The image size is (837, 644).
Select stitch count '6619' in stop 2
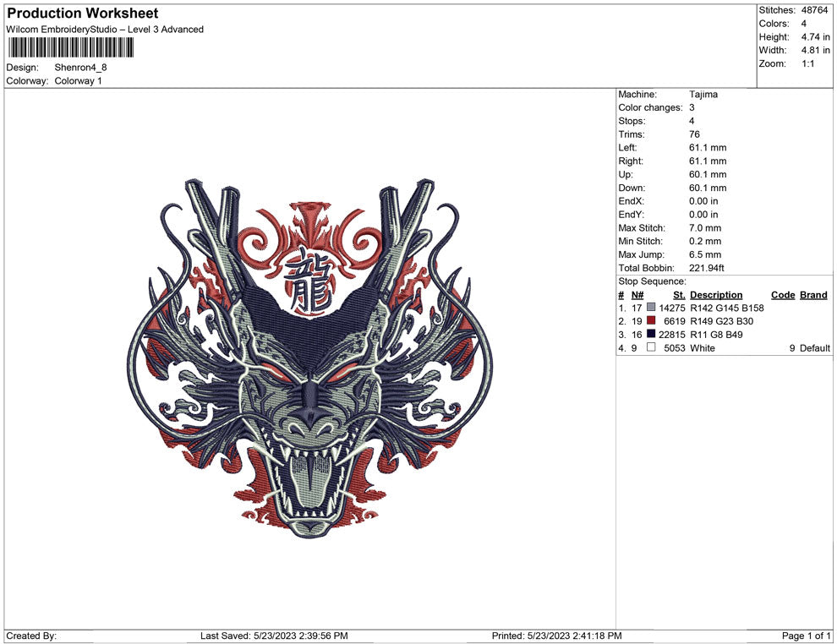point(674,321)
